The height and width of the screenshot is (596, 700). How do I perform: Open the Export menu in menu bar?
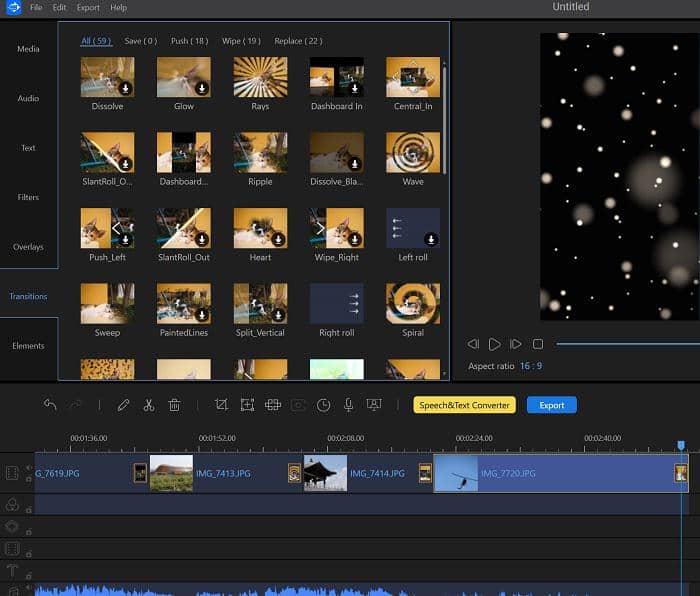tap(88, 7)
